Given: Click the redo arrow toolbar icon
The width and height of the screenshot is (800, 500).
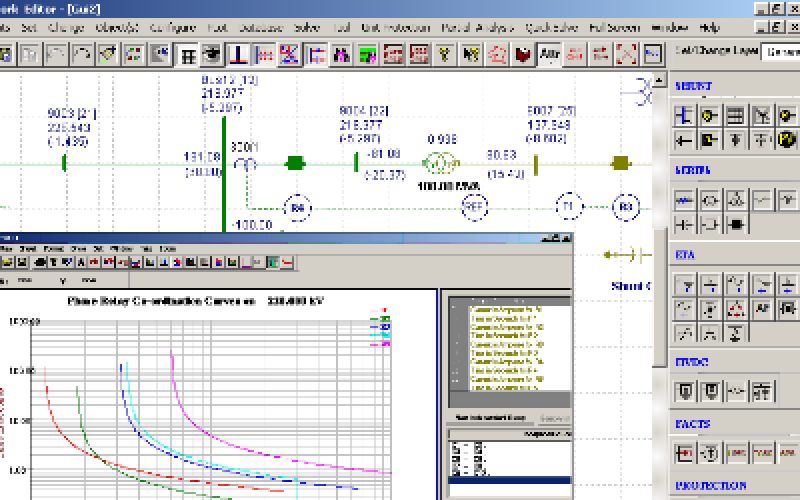Looking at the screenshot, I should pyautogui.click(x=82, y=55).
